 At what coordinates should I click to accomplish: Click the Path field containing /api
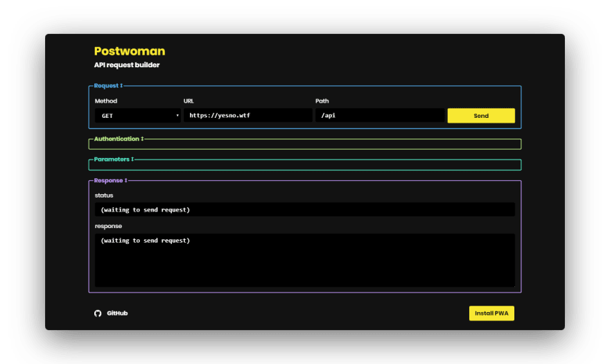point(380,115)
